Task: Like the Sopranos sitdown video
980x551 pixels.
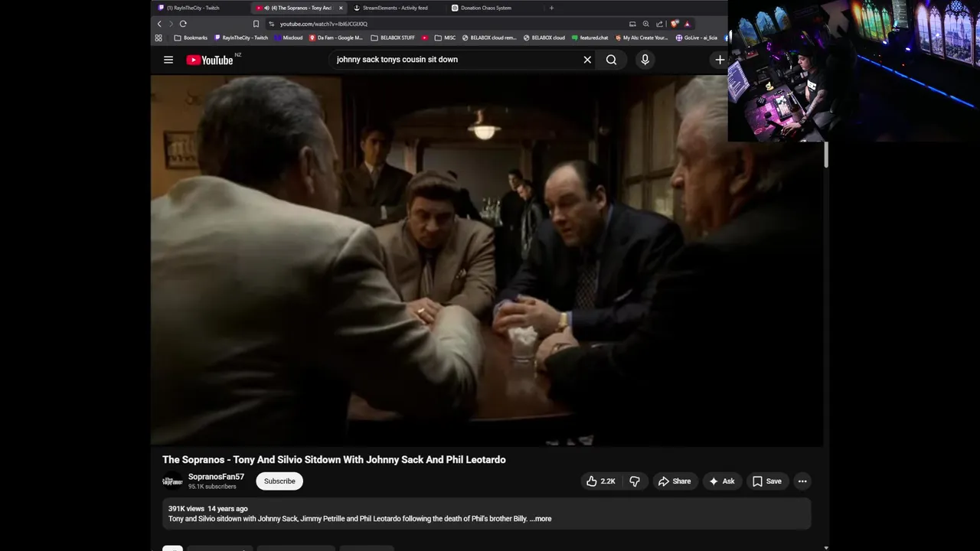Action: click(601, 481)
